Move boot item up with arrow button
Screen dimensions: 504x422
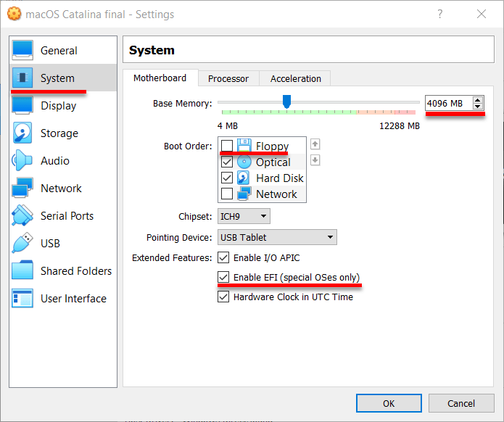pyautogui.click(x=315, y=144)
